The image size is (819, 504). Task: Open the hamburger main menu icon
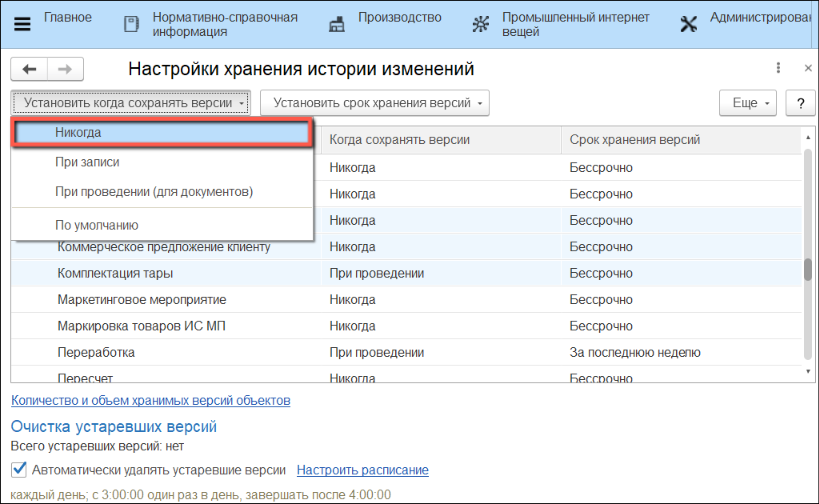pos(22,24)
